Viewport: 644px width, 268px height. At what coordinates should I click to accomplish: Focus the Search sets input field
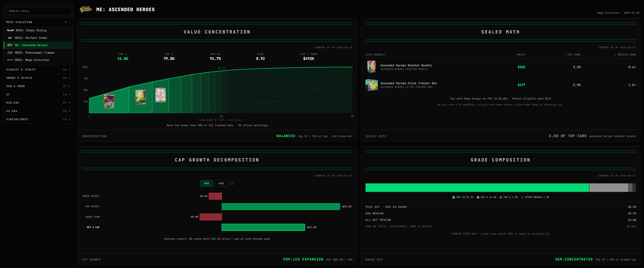coord(38,11)
